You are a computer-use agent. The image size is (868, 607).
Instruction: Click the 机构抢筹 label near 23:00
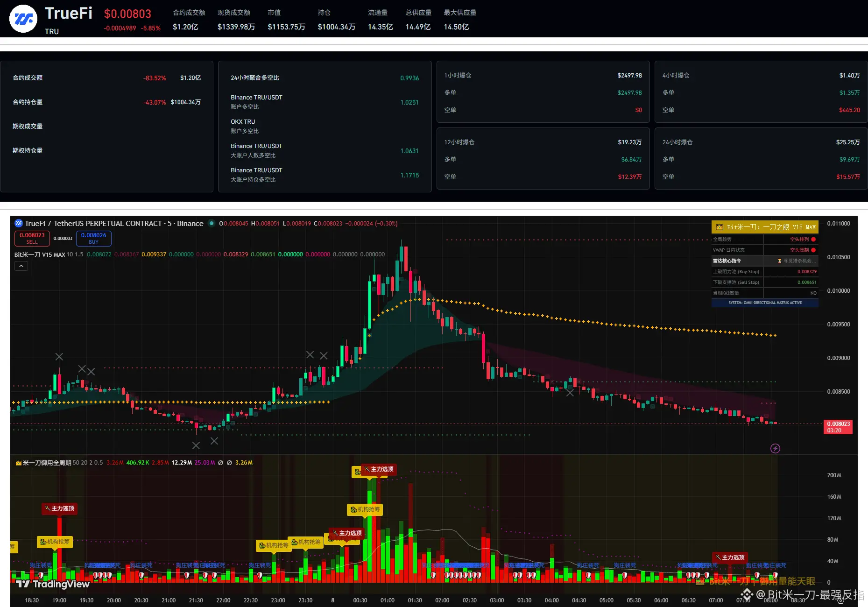(274, 545)
